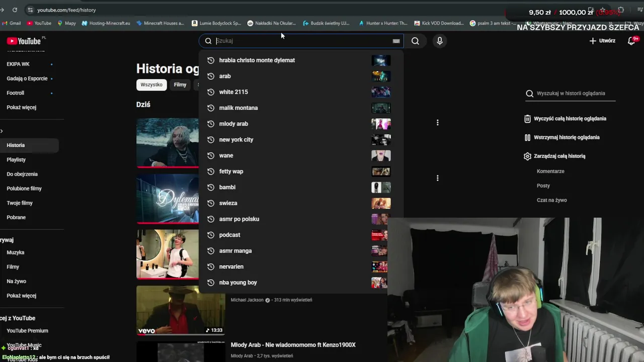Pause watch history with 'Wstrzymaj historię oglądania'

coord(562,137)
